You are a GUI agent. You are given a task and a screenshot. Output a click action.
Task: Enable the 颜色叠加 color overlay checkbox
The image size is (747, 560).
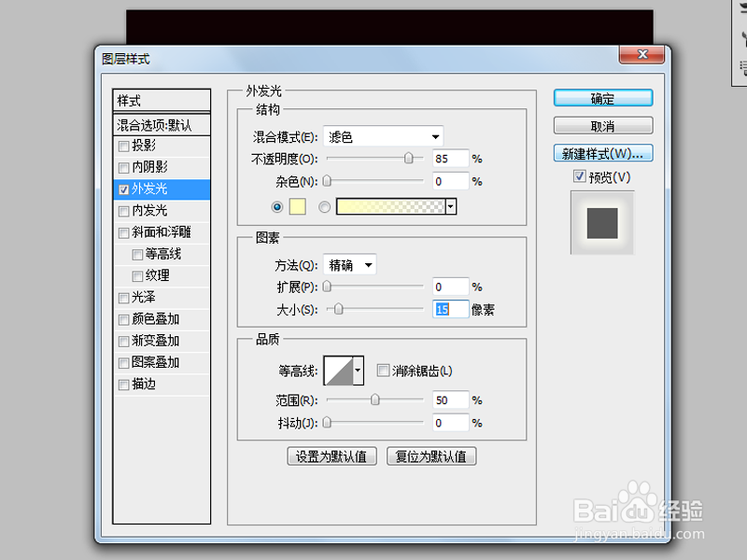pyautogui.click(x=124, y=319)
